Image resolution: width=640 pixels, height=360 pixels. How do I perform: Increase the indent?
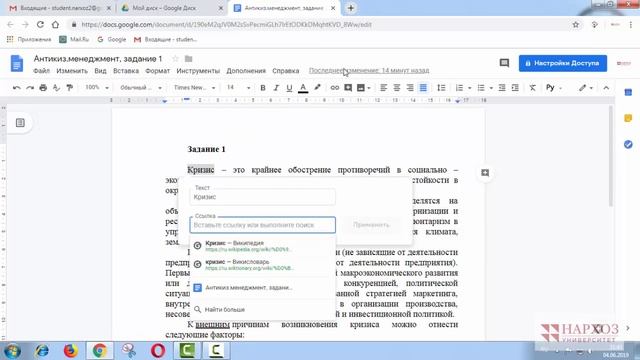click(x=515, y=88)
